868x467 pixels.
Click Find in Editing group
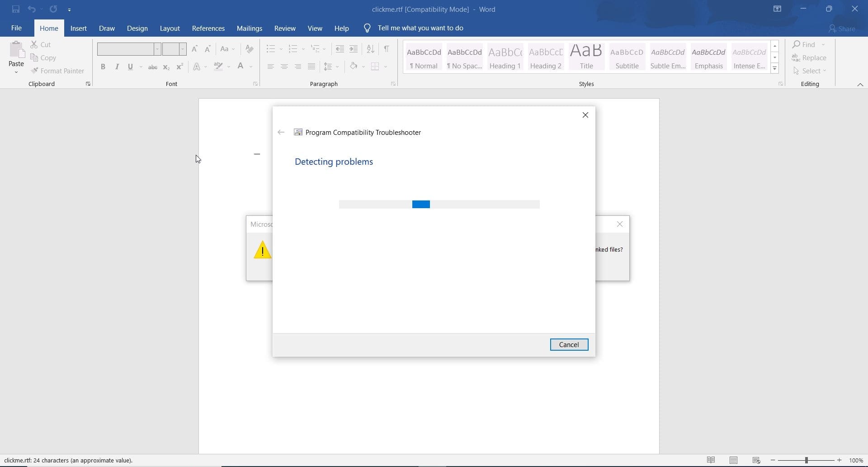click(x=804, y=44)
